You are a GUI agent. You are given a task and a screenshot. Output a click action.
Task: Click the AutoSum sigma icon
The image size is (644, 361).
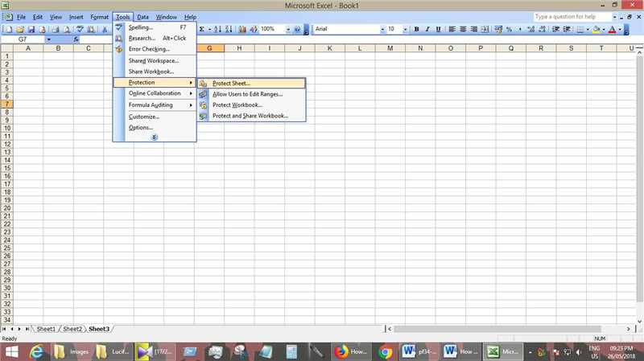click(x=202, y=29)
